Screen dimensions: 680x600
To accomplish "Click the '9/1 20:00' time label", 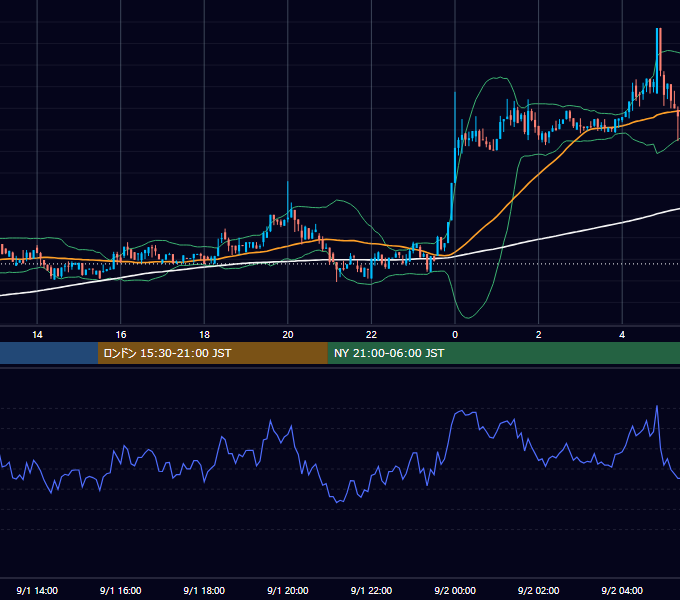I will 288,590.
